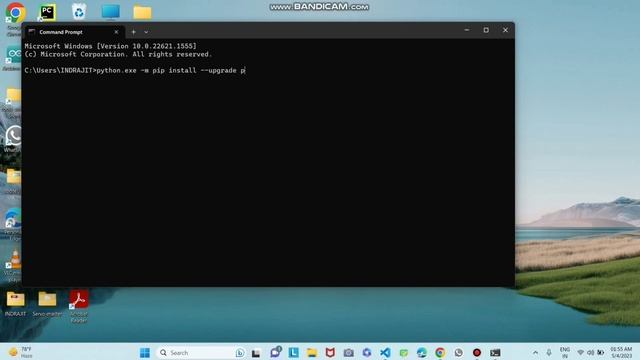Open Recycle Bin on the desktop
Image resolution: width=640 pixels, height=360 pixels.
[79, 12]
